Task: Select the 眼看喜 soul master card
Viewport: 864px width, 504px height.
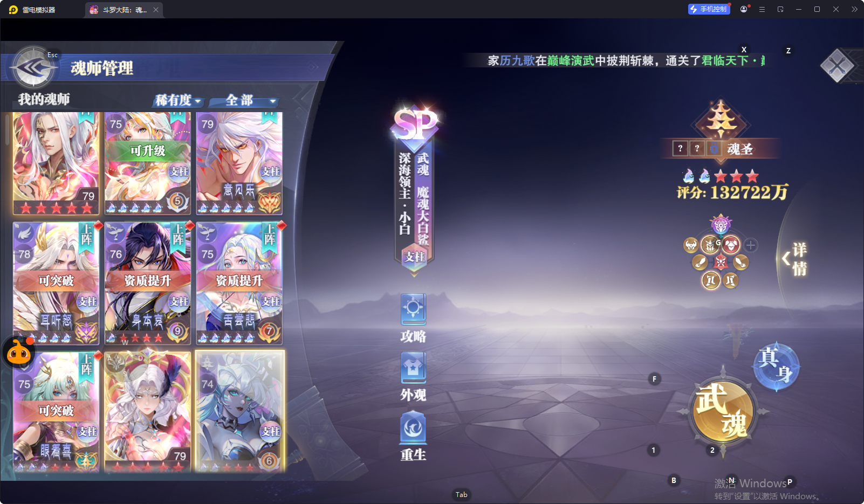Action: 56,412
